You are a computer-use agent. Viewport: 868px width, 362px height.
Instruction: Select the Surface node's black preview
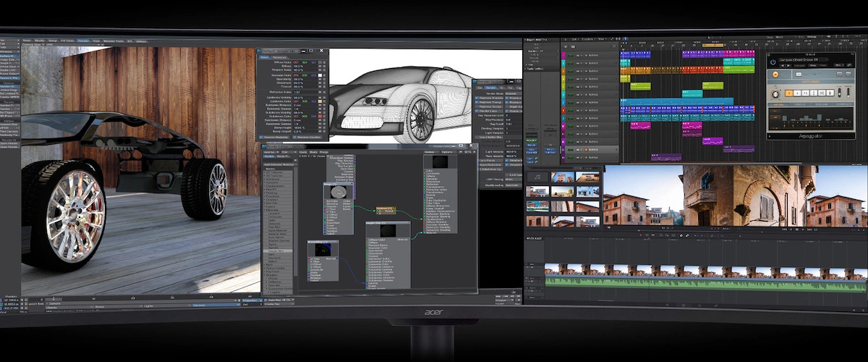tap(440, 161)
